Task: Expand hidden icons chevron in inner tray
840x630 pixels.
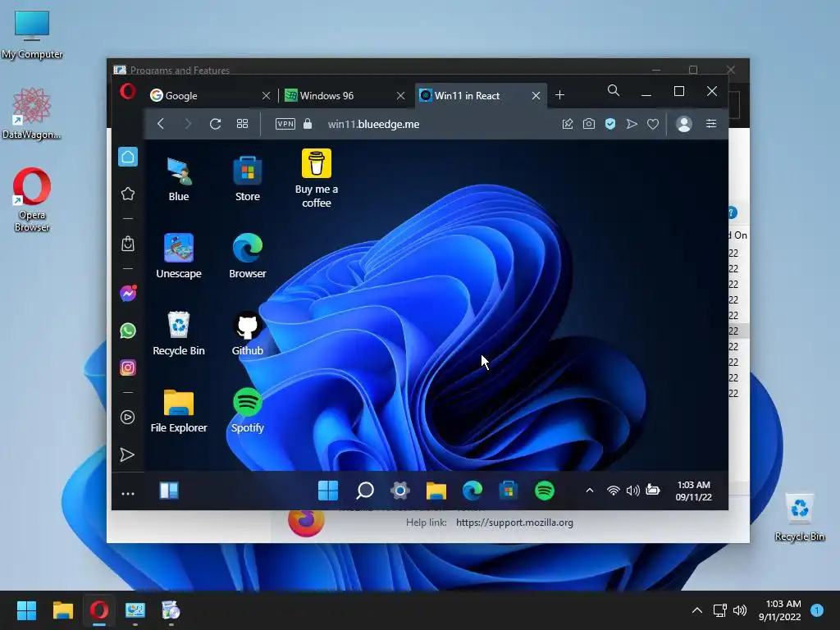Action: click(x=589, y=491)
